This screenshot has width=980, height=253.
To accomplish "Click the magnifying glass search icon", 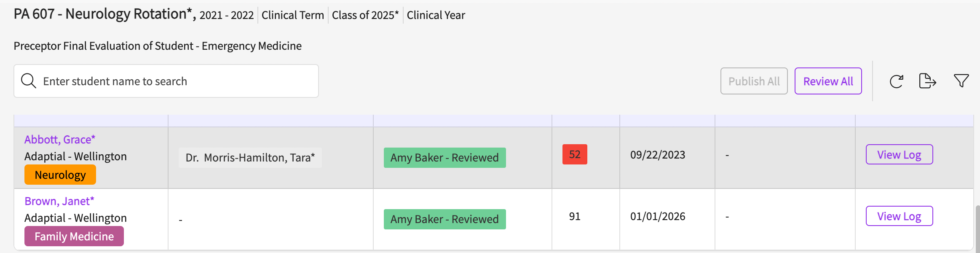I will tap(29, 81).
